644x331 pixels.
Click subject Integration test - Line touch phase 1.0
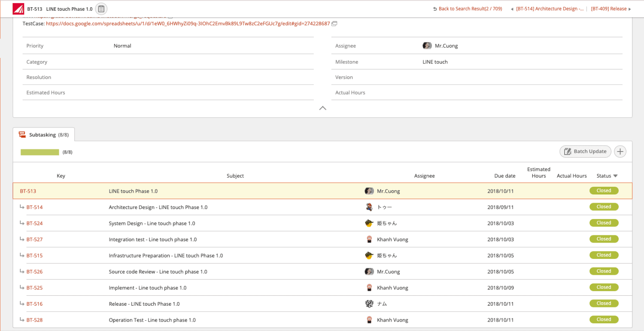point(153,240)
